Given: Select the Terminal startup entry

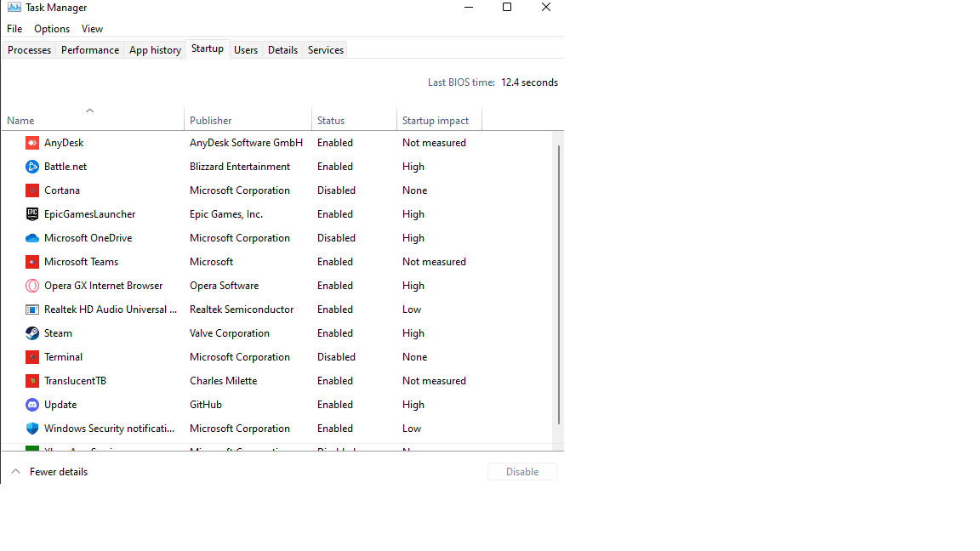Looking at the screenshot, I should pos(277,357).
